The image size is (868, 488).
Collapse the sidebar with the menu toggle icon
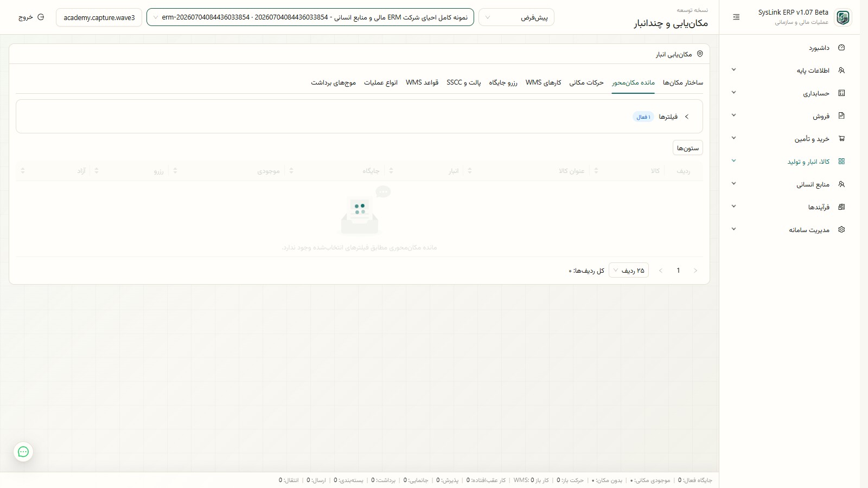[x=736, y=17]
